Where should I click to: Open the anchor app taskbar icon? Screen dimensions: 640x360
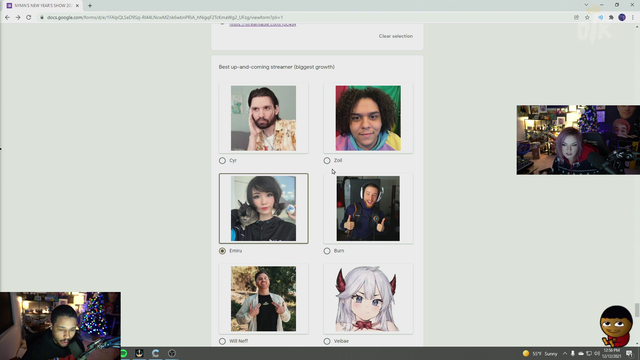[139, 353]
